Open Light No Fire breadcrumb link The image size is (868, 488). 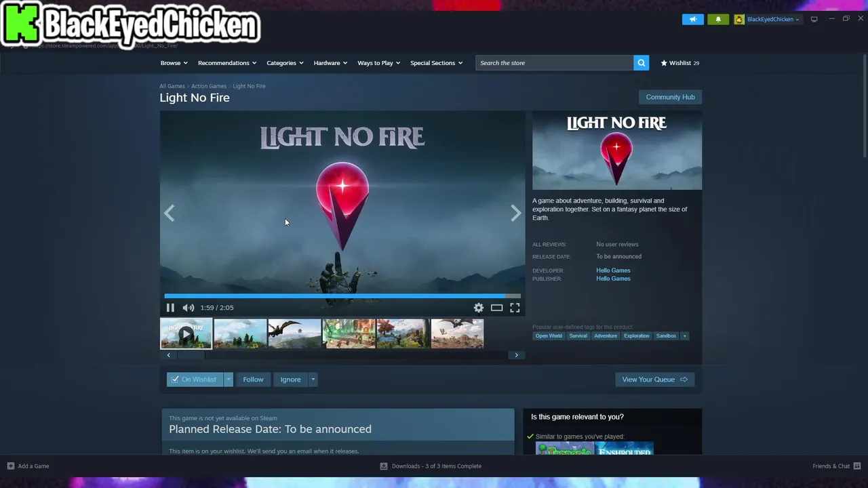pos(249,86)
